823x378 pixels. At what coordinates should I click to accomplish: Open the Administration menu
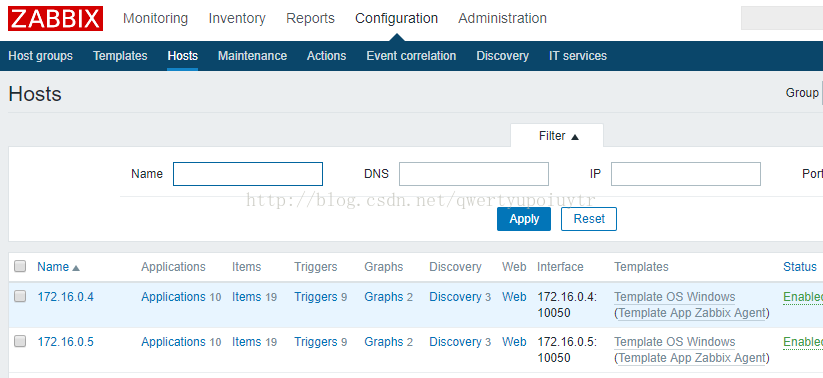pos(502,18)
